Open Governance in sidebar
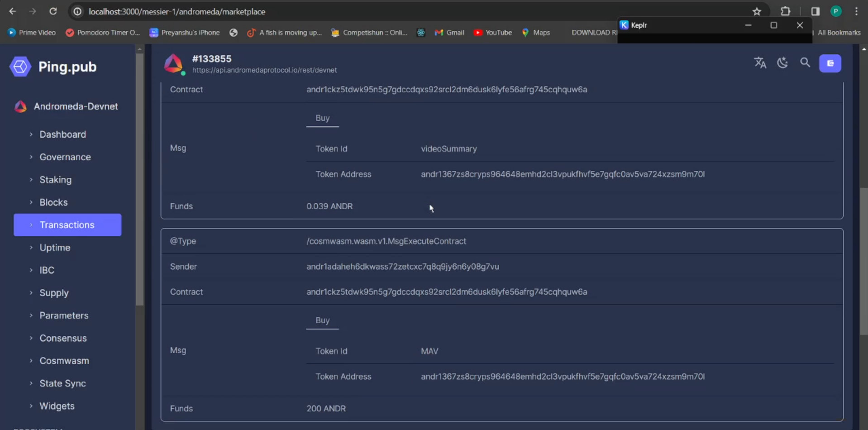Screen dimensions: 868x430 (65, 157)
